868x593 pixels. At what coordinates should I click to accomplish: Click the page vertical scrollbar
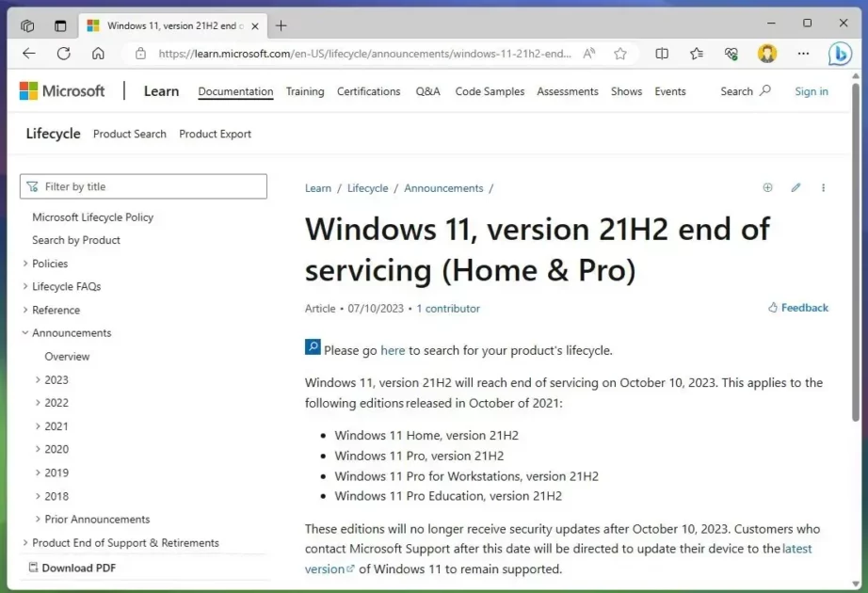(x=856, y=252)
